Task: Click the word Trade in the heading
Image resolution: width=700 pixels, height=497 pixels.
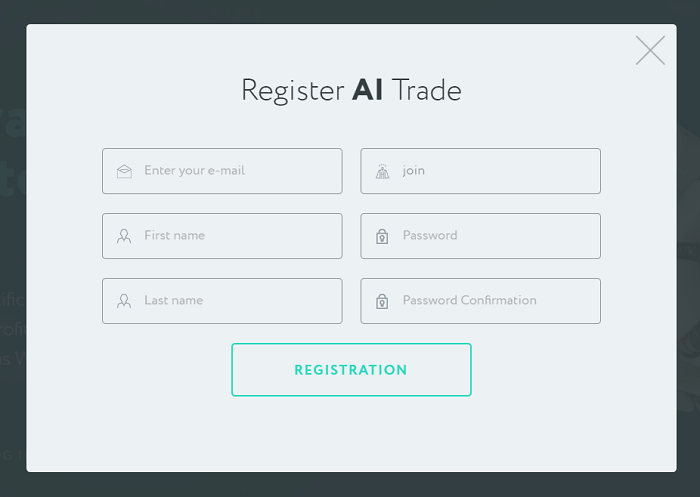Action: click(x=427, y=91)
